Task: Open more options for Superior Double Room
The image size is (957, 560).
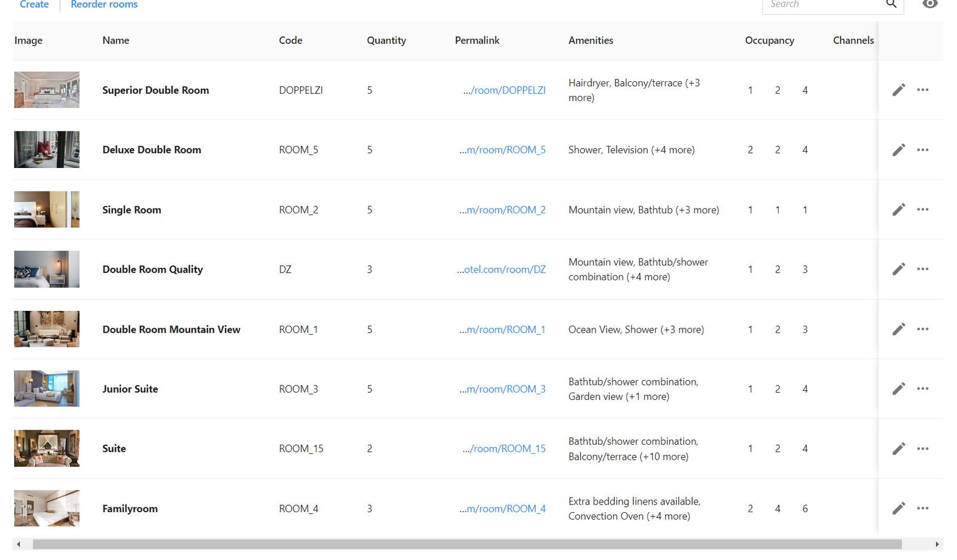Action: tap(923, 90)
